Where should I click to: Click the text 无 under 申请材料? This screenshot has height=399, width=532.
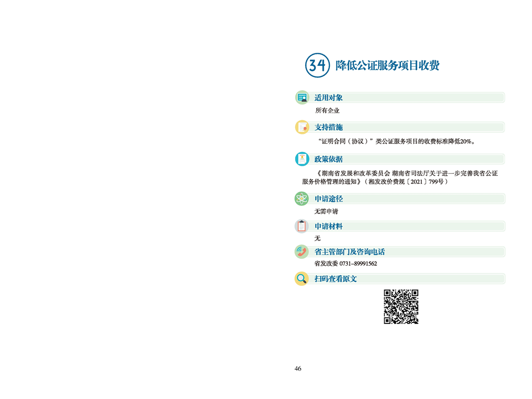point(317,238)
